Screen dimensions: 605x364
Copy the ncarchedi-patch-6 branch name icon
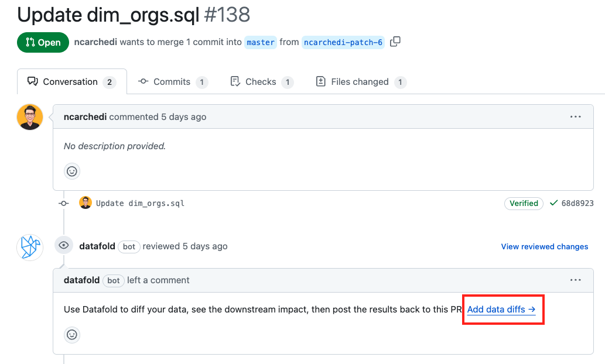click(395, 42)
